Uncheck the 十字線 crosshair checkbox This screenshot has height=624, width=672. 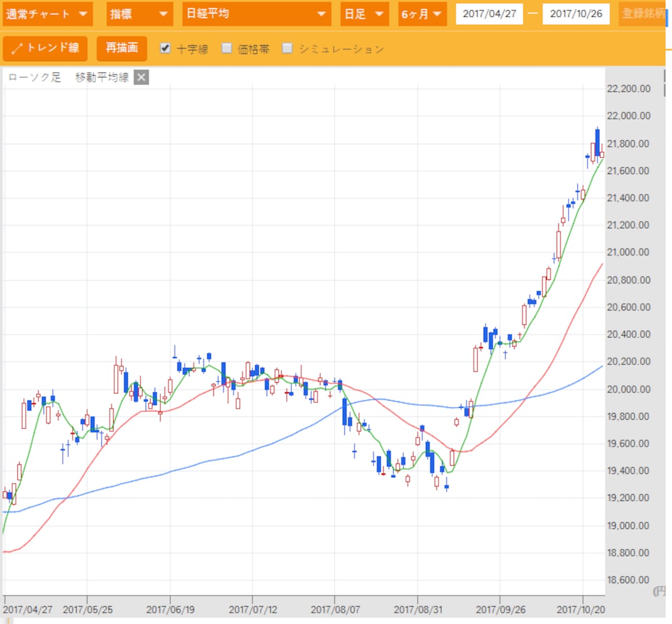[165, 48]
